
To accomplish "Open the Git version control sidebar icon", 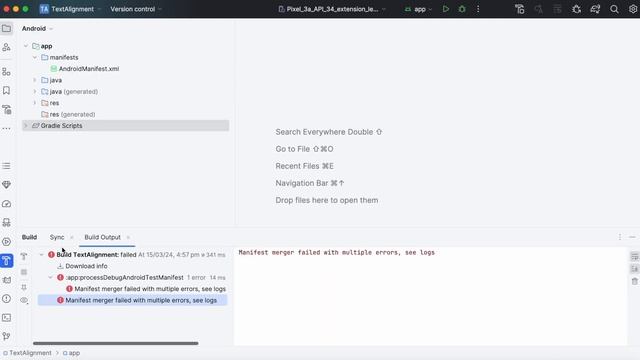I will click(x=7, y=336).
